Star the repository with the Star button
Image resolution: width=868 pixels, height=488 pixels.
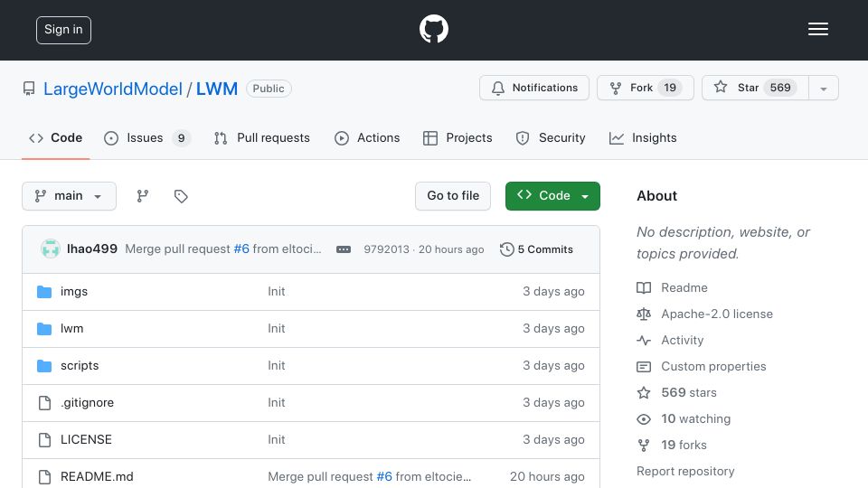(755, 88)
